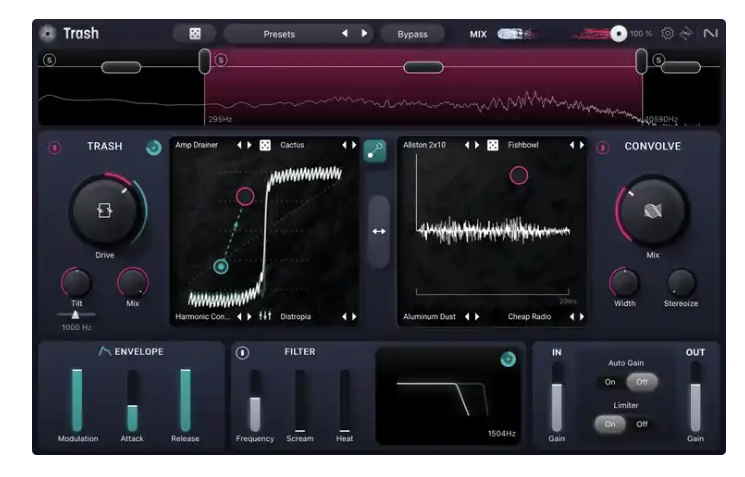
Task: Select next Distropia distortion type
Action: 354,316
